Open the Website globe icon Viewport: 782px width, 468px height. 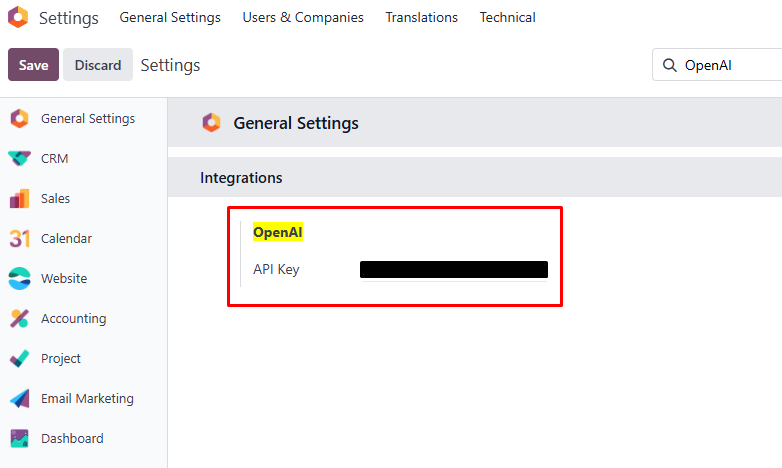pos(19,279)
